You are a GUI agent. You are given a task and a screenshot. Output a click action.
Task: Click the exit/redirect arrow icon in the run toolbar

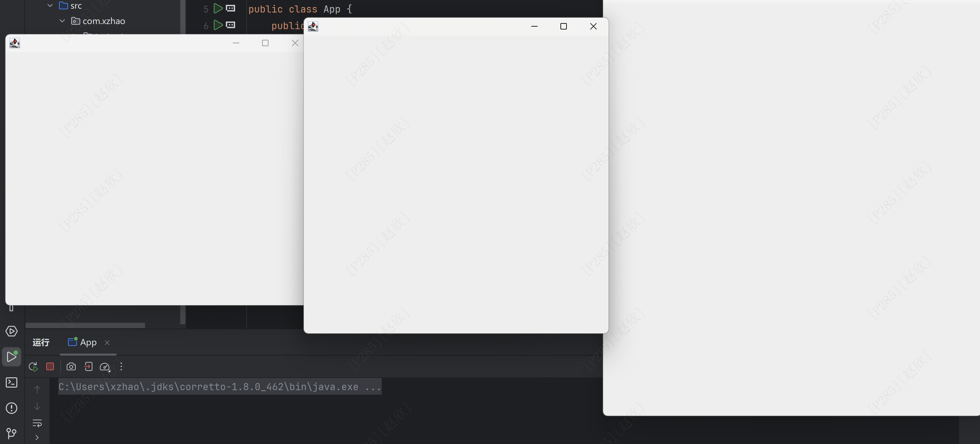point(88,366)
